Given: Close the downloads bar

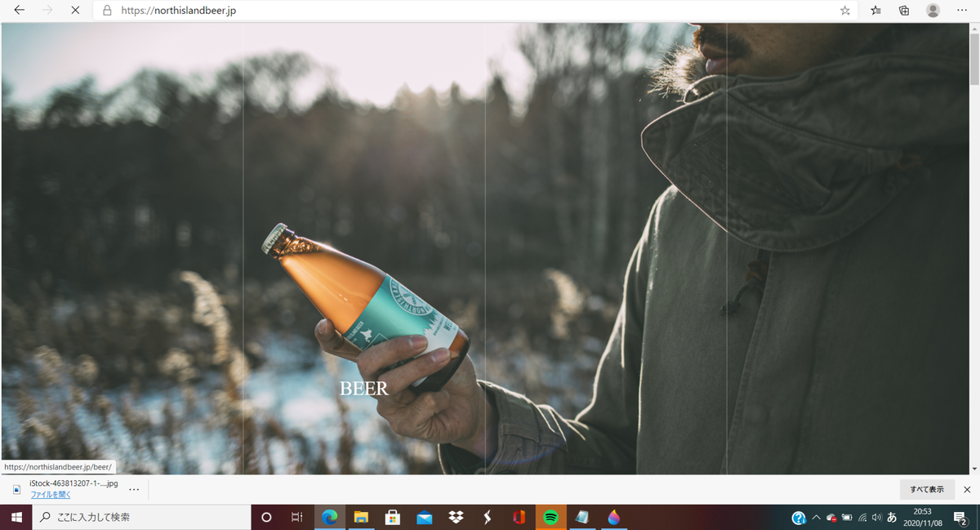Looking at the screenshot, I should pos(967,489).
